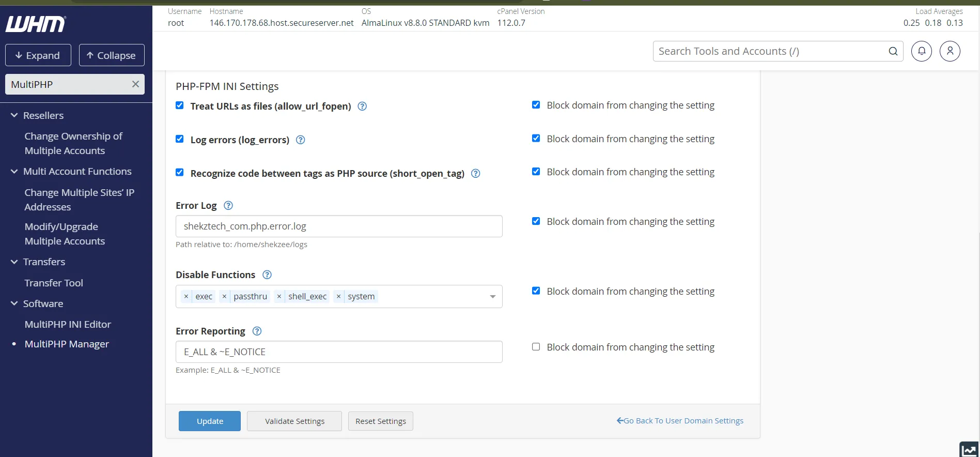Click the Update button
Viewport: 980px width, 457px height.
point(210,421)
